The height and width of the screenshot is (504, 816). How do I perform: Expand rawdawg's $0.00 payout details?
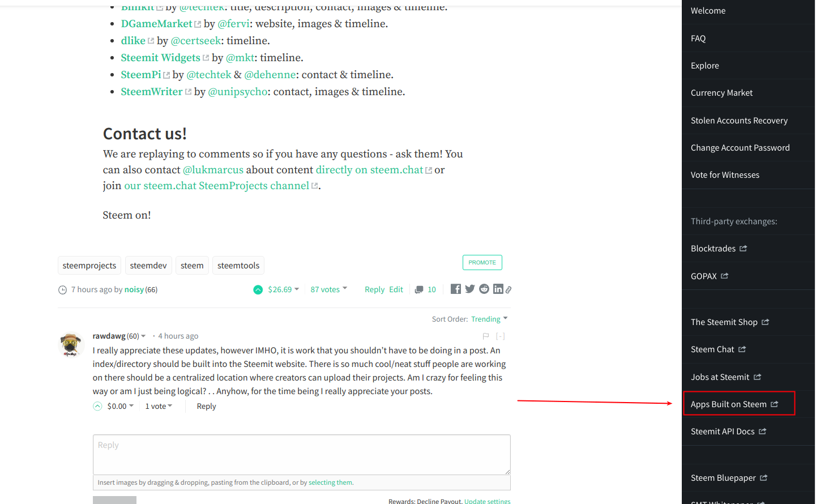click(121, 406)
